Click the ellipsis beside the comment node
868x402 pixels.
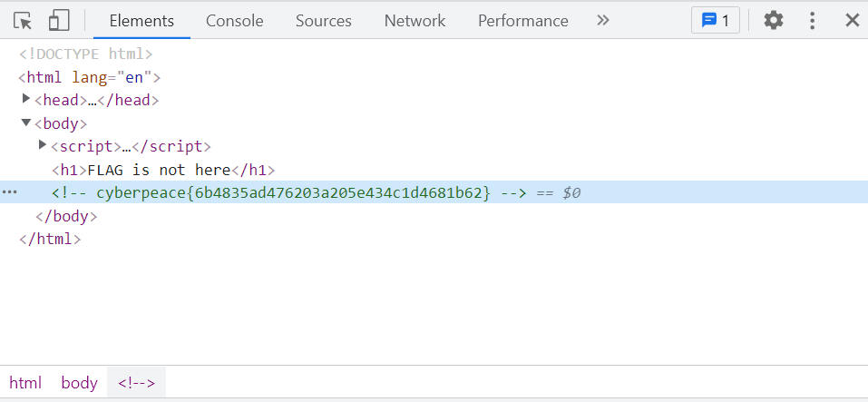click(x=10, y=192)
